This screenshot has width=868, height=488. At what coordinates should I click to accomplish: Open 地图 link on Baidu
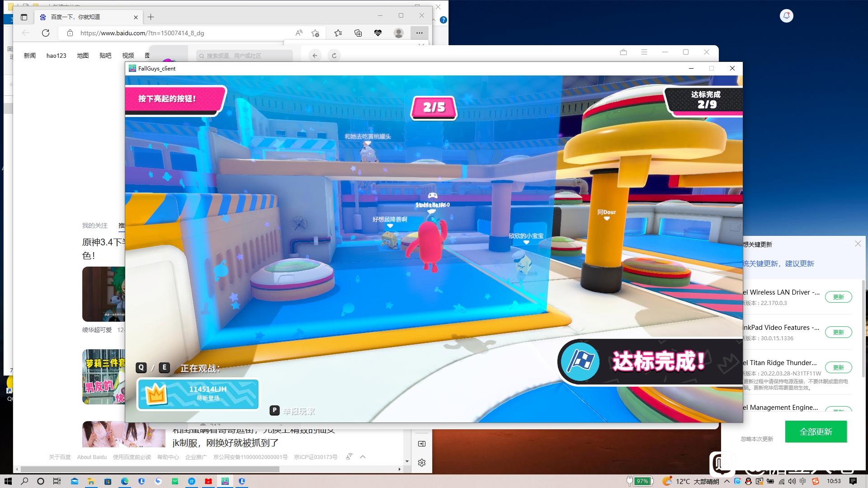pyautogui.click(x=83, y=56)
